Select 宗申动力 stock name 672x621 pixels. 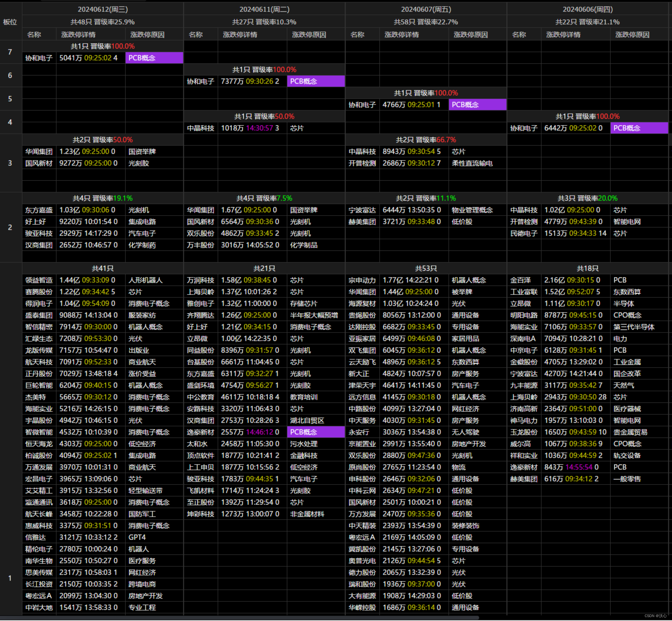tap(362, 280)
